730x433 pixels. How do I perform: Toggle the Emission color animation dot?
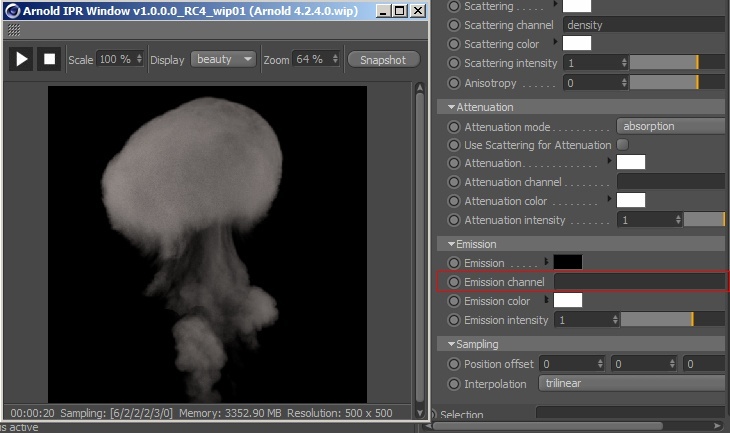453,301
